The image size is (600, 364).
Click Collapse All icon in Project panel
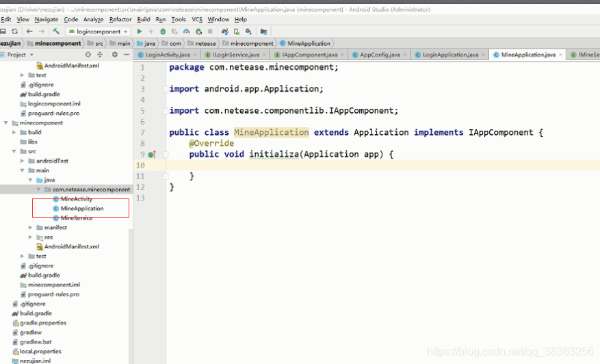click(x=100, y=55)
